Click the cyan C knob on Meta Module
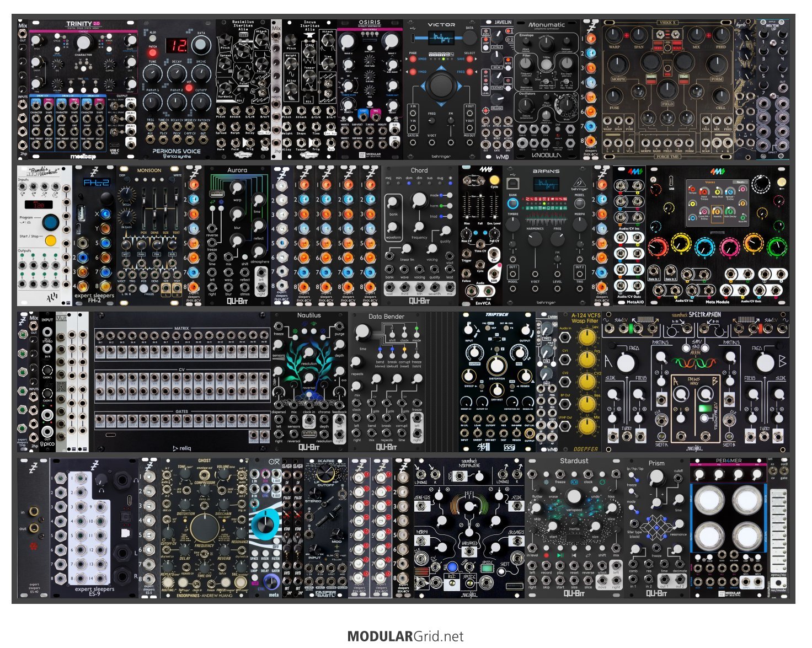This screenshot has width=812, height=648. coord(704,247)
